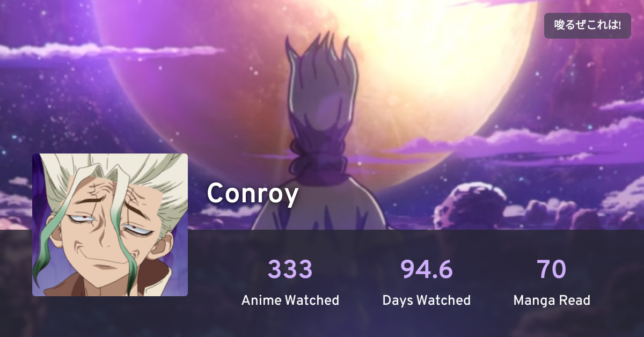The image size is (644, 337).
Task: Select the Japanese text badge
Action: 588,26
